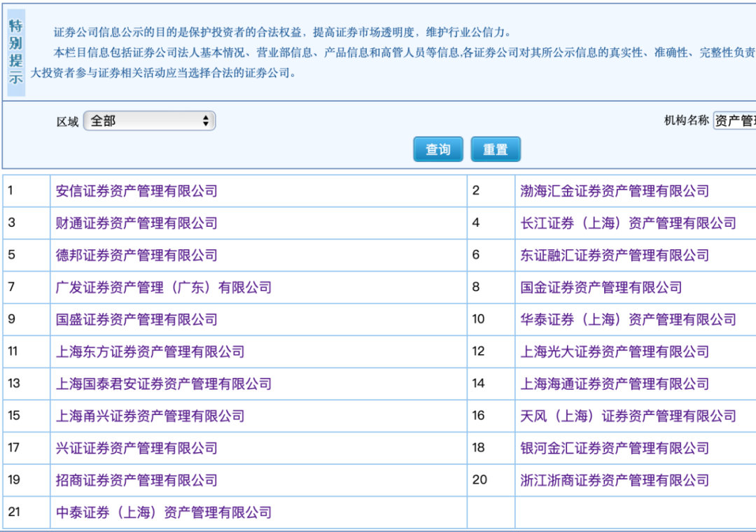Select row number 10 cell
The image size is (756, 532).
pos(491,319)
